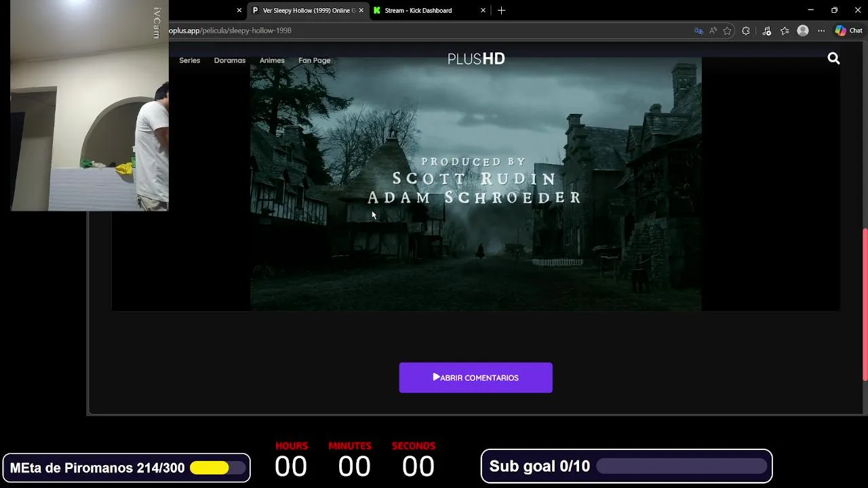Open the Edge settings and more menu
Viewport: 868px width, 488px height.
821,30
